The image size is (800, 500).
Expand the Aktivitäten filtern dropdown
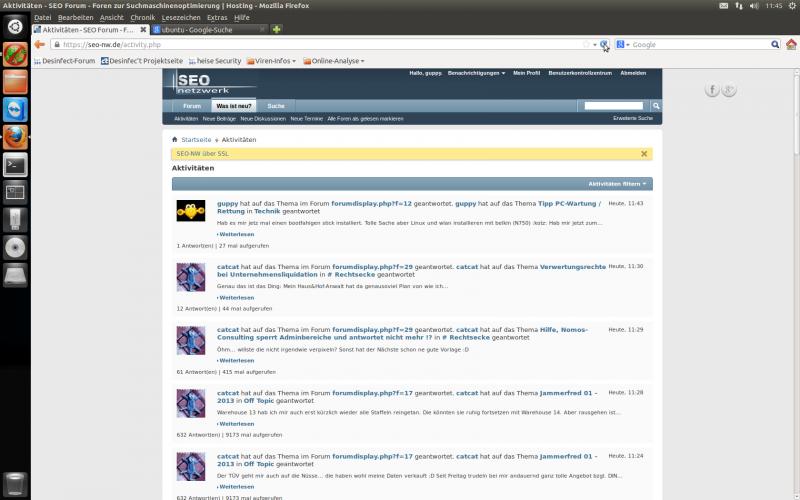point(618,184)
